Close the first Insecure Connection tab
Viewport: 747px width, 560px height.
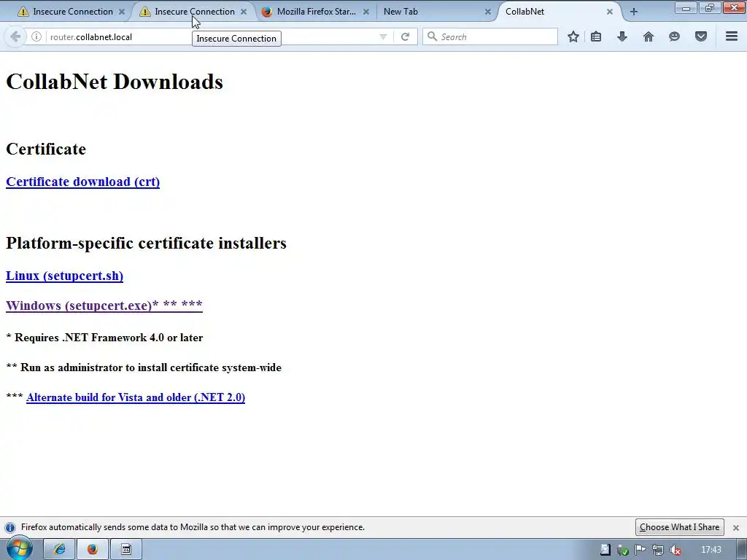pyautogui.click(x=122, y=12)
